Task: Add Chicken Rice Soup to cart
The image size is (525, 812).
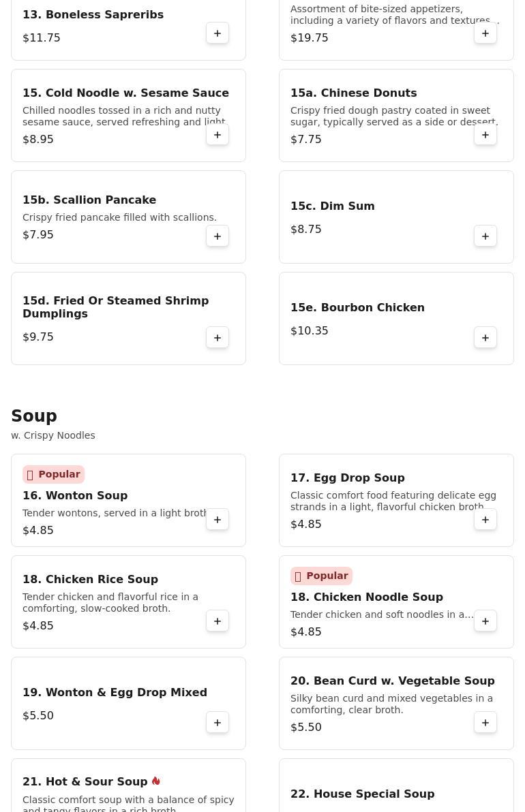Action: coord(217,621)
